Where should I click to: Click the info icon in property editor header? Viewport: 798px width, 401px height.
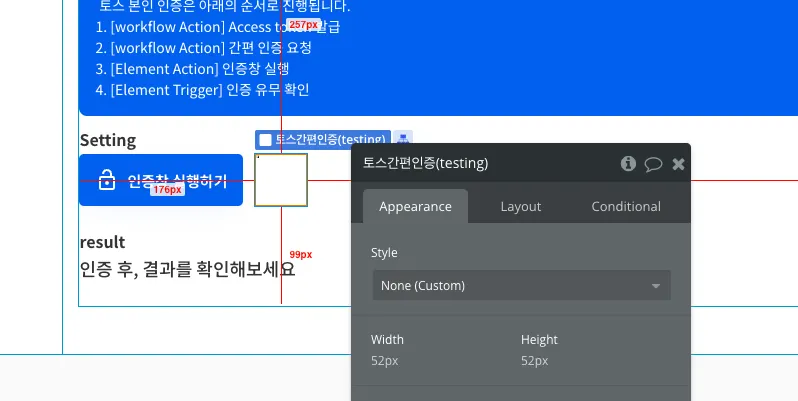click(x=628, y=164)
